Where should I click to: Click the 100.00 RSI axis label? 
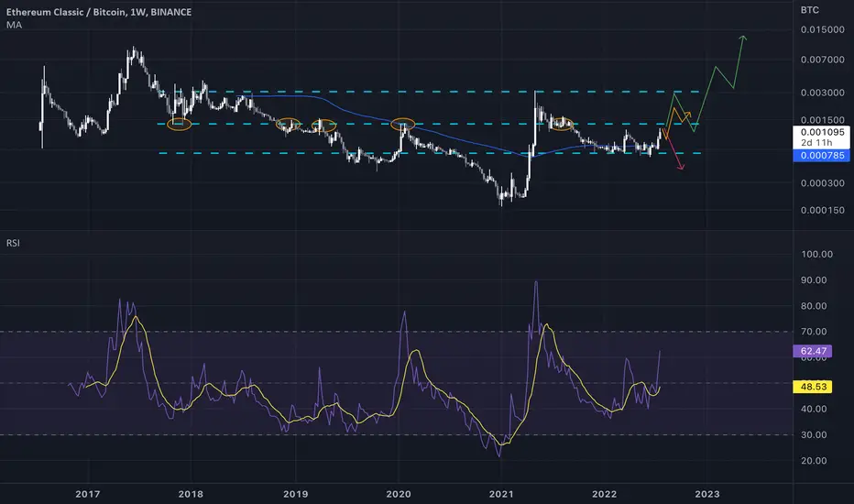point(816,254)
